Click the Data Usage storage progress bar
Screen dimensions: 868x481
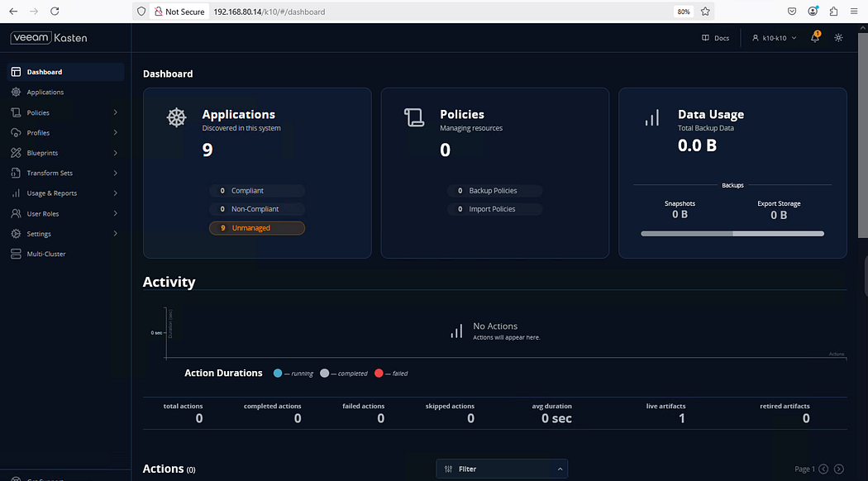click(x=732, y=234)
